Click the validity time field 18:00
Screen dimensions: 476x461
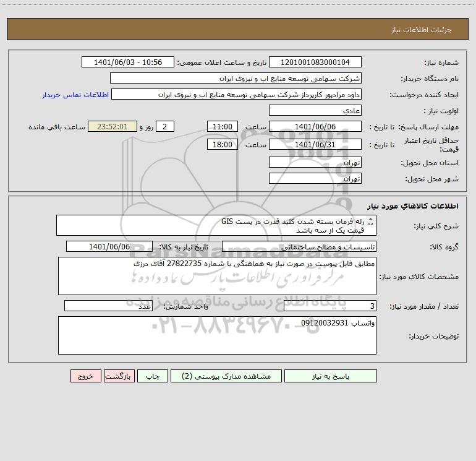(222, 144)
